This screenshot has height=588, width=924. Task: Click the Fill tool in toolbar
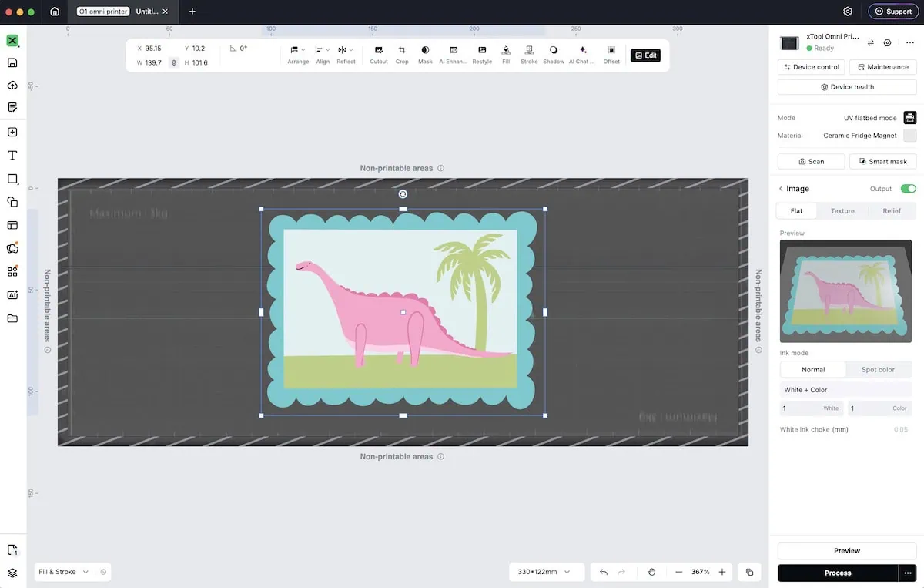(506, 55)
